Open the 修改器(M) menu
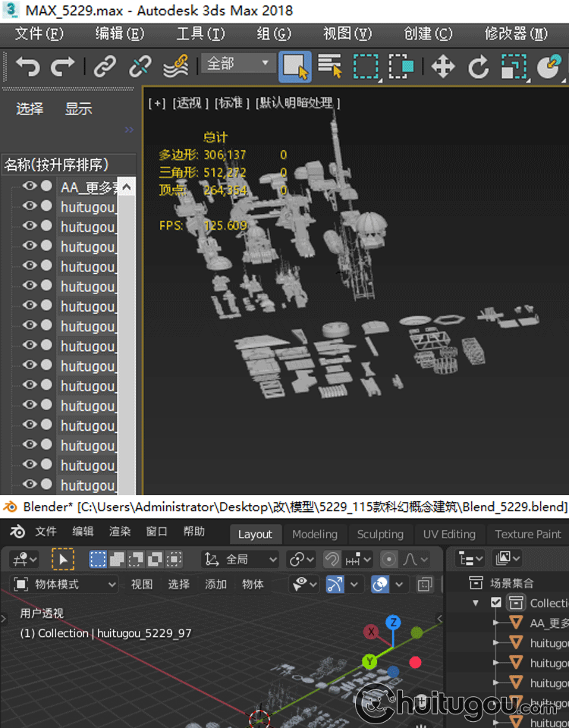Viewport: 569px width, 728px height. tap(516, 33)
